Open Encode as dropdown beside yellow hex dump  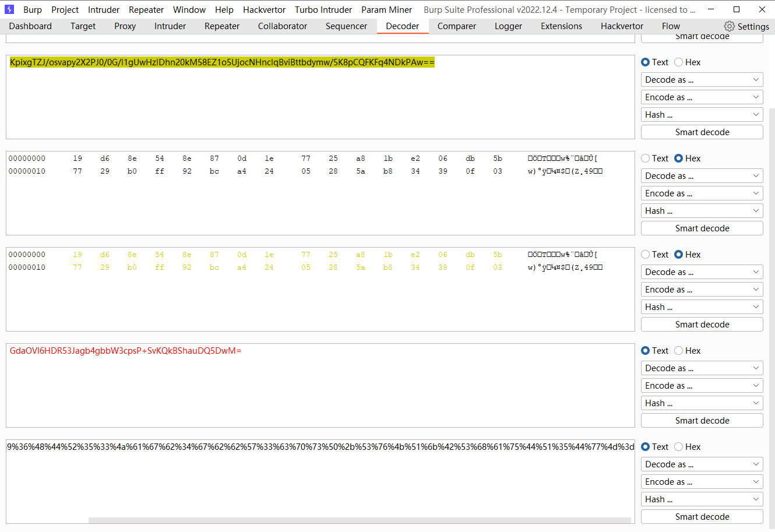point(702,290)
